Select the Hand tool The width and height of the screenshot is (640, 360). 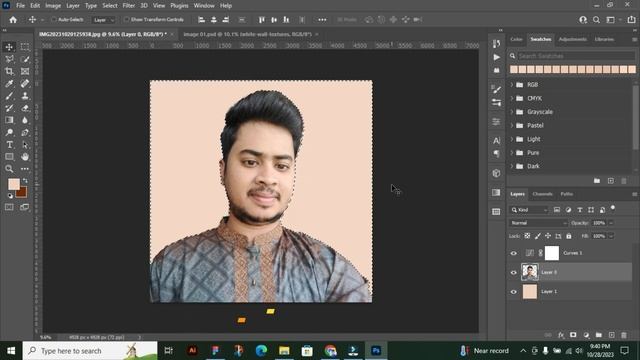tap(25, 157)
